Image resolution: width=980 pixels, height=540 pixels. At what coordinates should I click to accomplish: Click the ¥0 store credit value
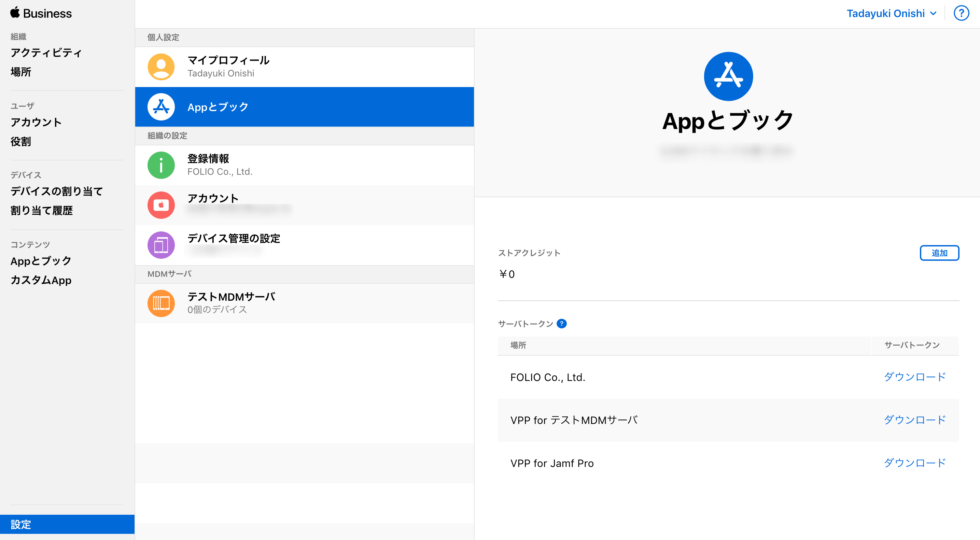click(x=507, y=274)
